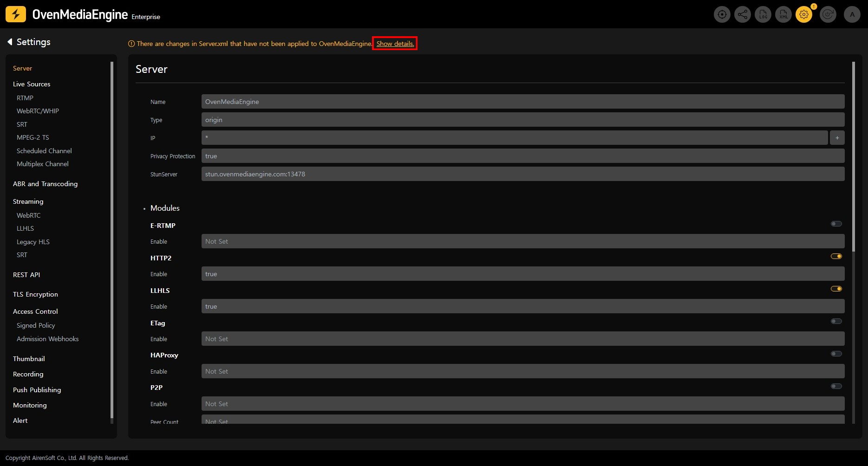Open Live Sources settings section
Image resolution: width=868 pixels, height=466 pixels.
coord(32,84)
